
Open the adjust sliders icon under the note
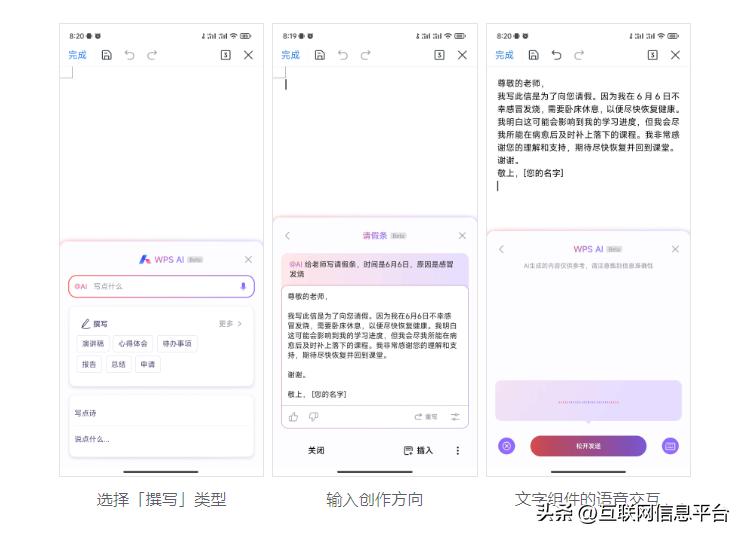point(455,417)
